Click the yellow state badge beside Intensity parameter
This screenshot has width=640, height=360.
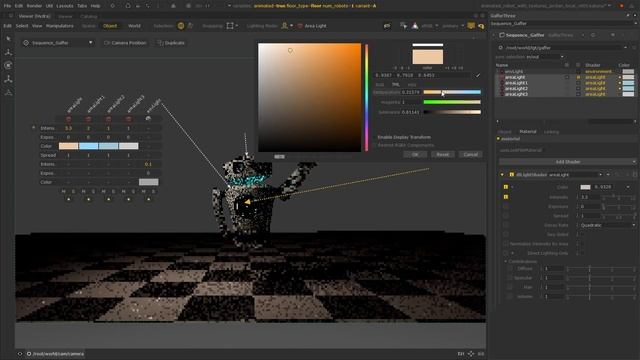point(506,197)
